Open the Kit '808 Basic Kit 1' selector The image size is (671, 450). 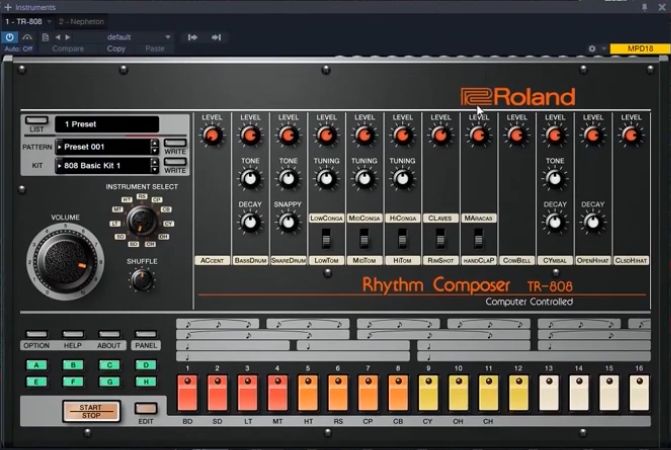click(x=103, y=166)
